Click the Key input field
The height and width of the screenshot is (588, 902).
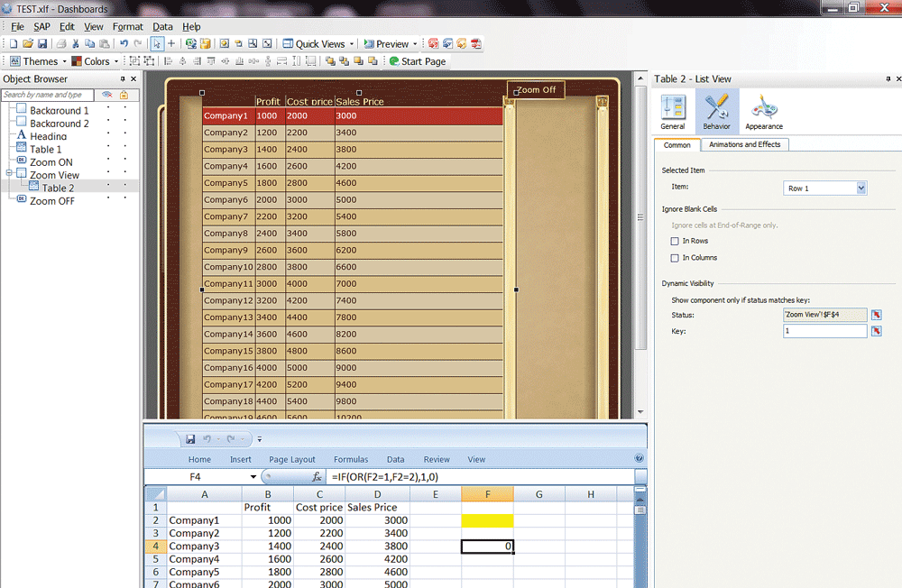coord(824,332)
